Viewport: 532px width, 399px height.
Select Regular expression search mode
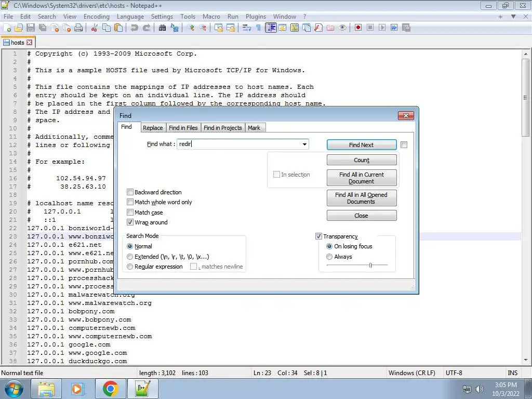tap(129, 267)
